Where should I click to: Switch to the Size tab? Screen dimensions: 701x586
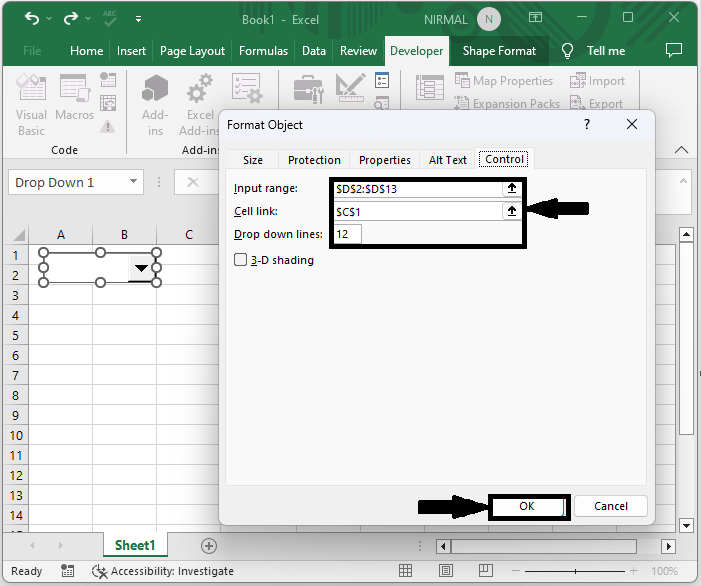[x=253, y=160]
